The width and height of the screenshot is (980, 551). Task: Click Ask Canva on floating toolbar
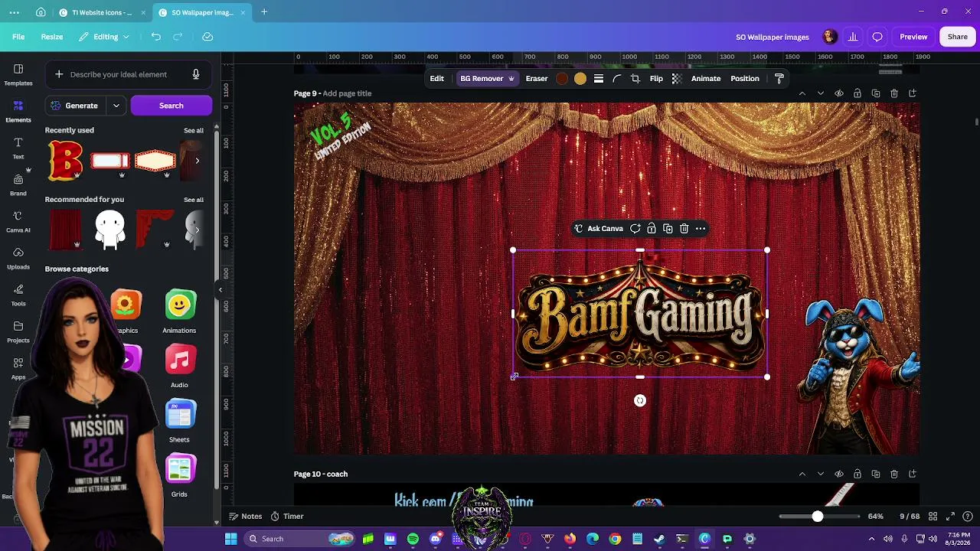(599, 229)
